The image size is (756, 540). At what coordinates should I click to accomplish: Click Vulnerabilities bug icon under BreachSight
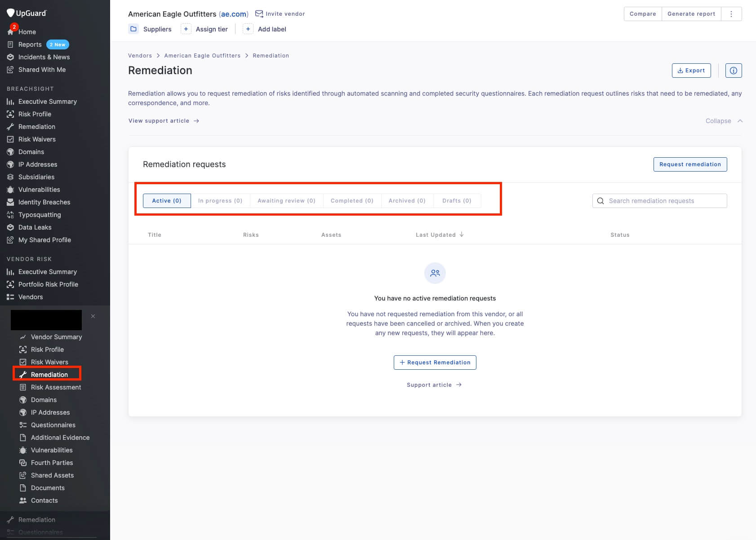coord(10,190)
